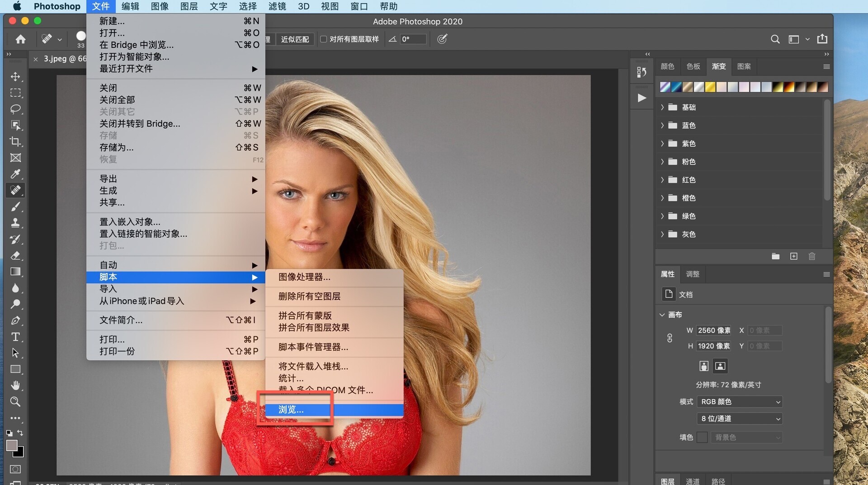Screen dimensions: 868x485
Task: Delete gradient trash icon
Action: pos(812,256)
